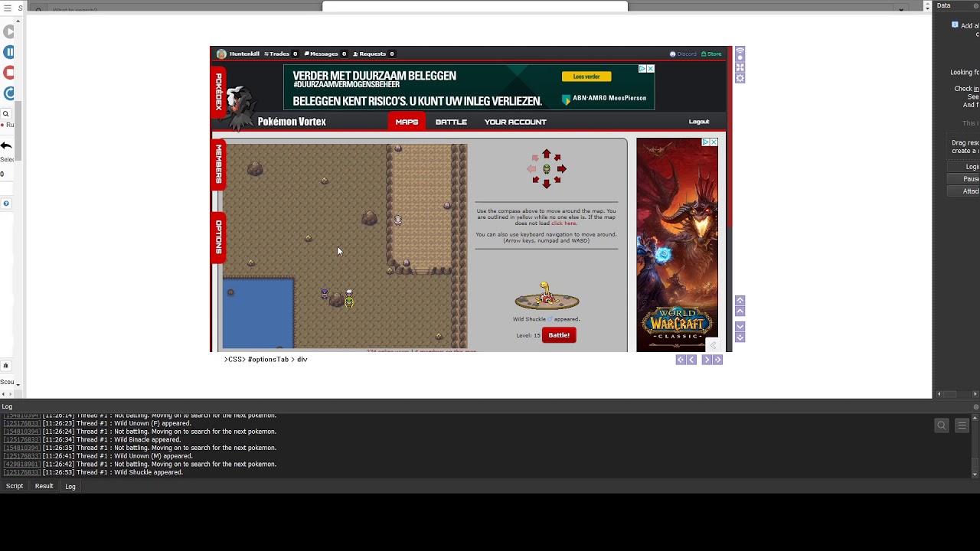Move down using the compass arrow
Image resolution: width=980 pixels, height=551 pixels.
tap(546, 184)
